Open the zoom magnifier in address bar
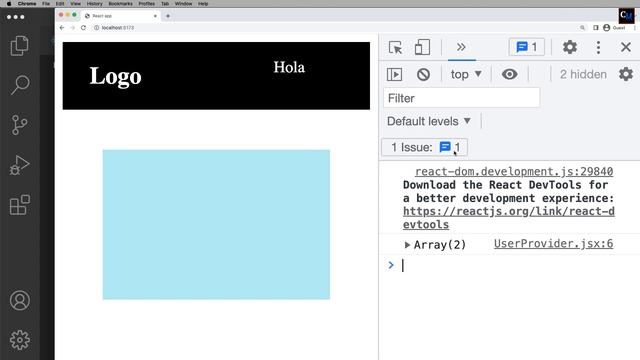640x360 pixels. coord(582,28)
